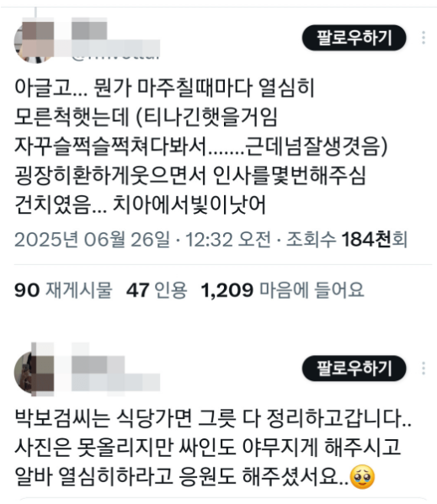The height and width of the screenshot is (504, 437).
Task: Open the first tweet author's profile picture
Action: coord(35,42)
